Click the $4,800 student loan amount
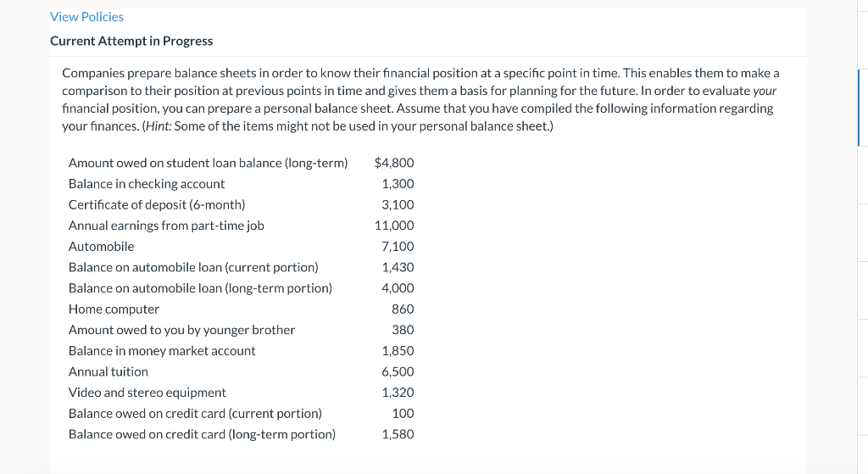Screen dimensions: 868x474 393,163
